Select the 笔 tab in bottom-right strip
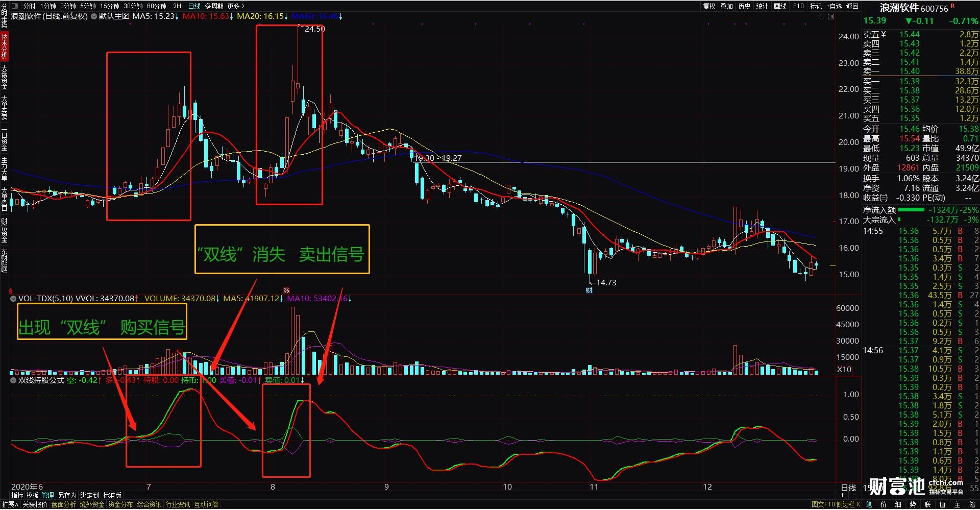 (869, 504)
